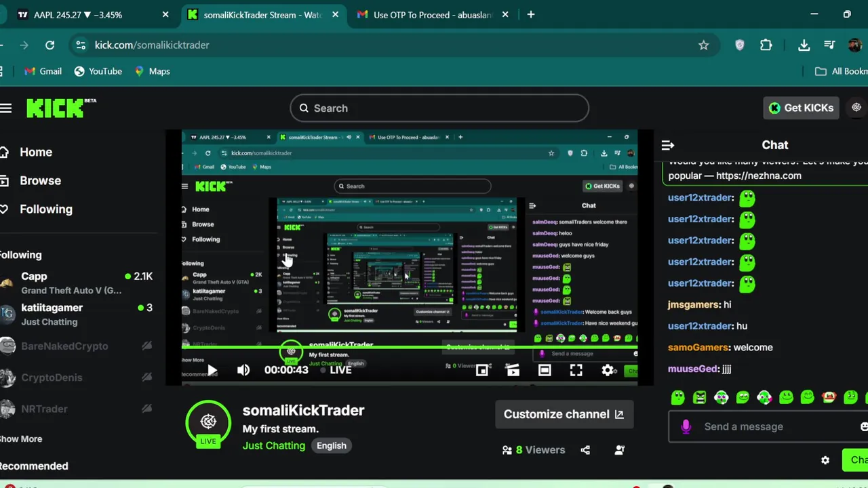Open the Kick hamburger sidebar menu
The height and width of the screenshot is (488, 868).
[x=6, y=108]
